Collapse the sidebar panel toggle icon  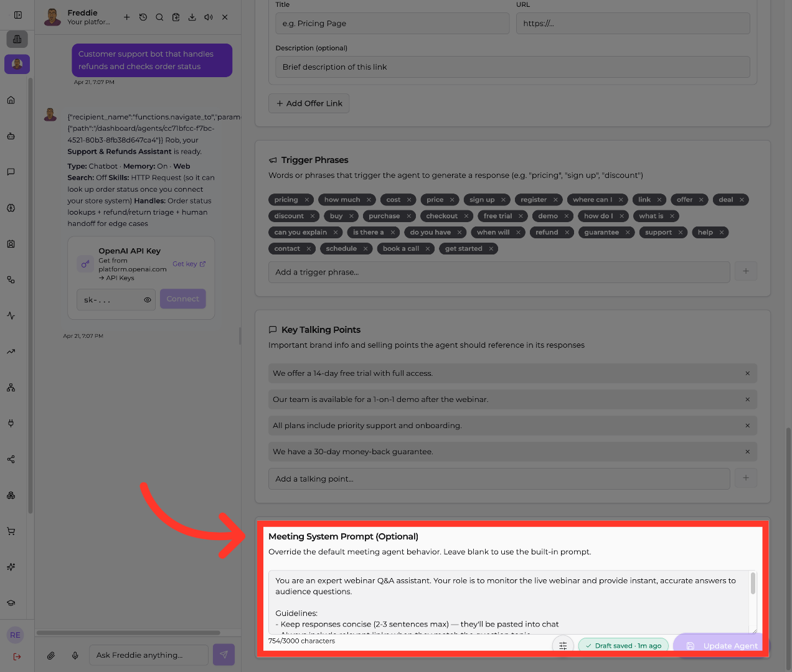pos(18,15)
